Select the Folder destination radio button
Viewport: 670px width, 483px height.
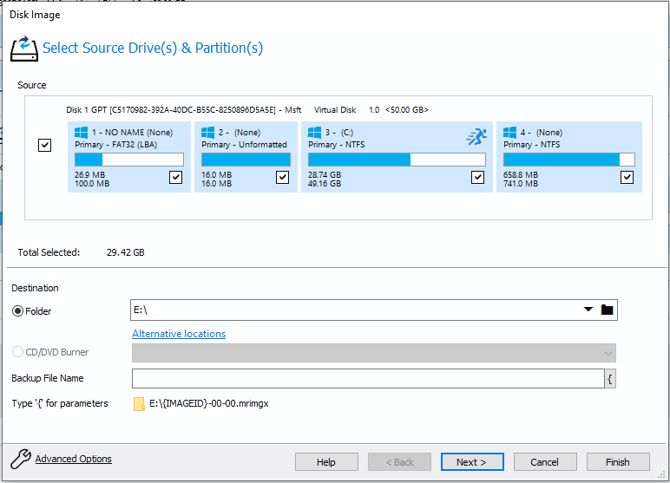[x=18, y=311]
